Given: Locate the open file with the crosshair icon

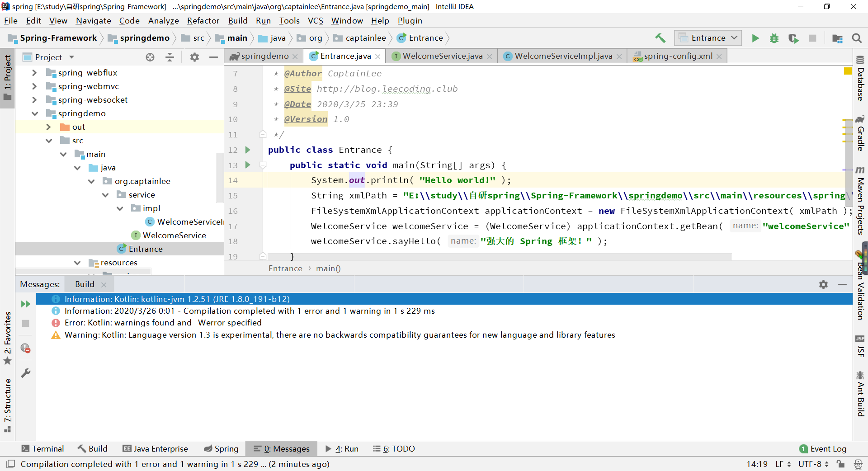Looking at the screenshot, I should [150, 57].
